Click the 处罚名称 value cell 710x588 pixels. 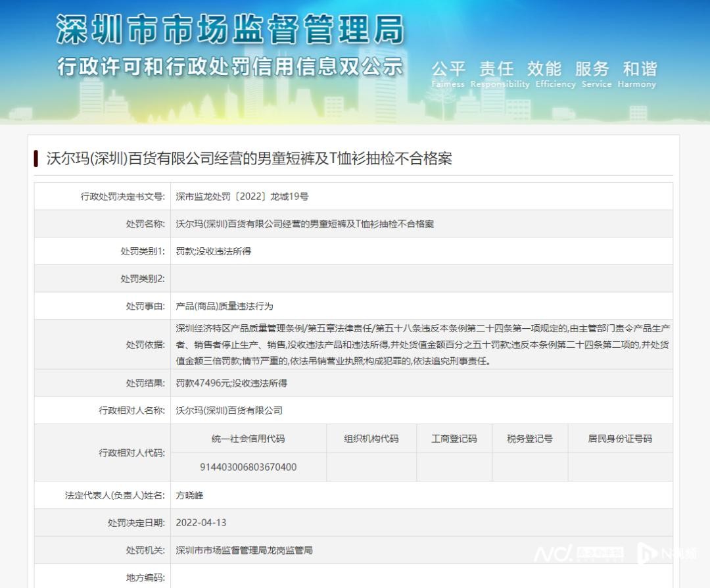point(304,224)
